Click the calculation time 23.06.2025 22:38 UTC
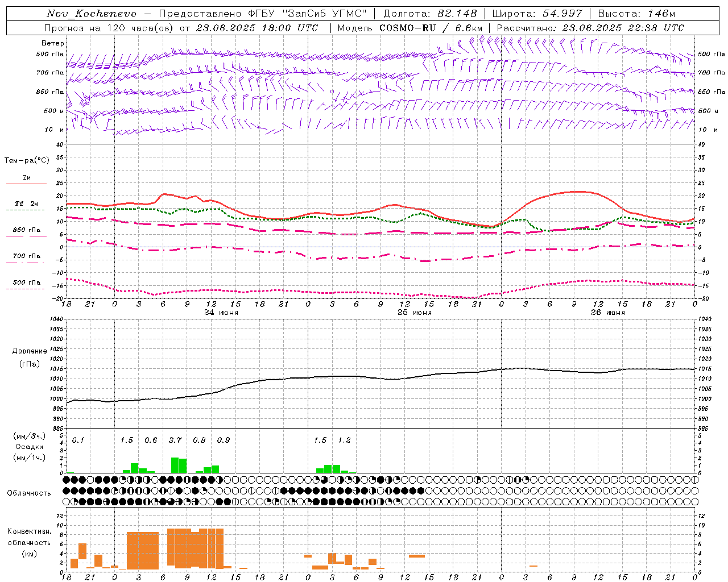The width and height of the screenshot is (728, 582). (x=623, y=28)
